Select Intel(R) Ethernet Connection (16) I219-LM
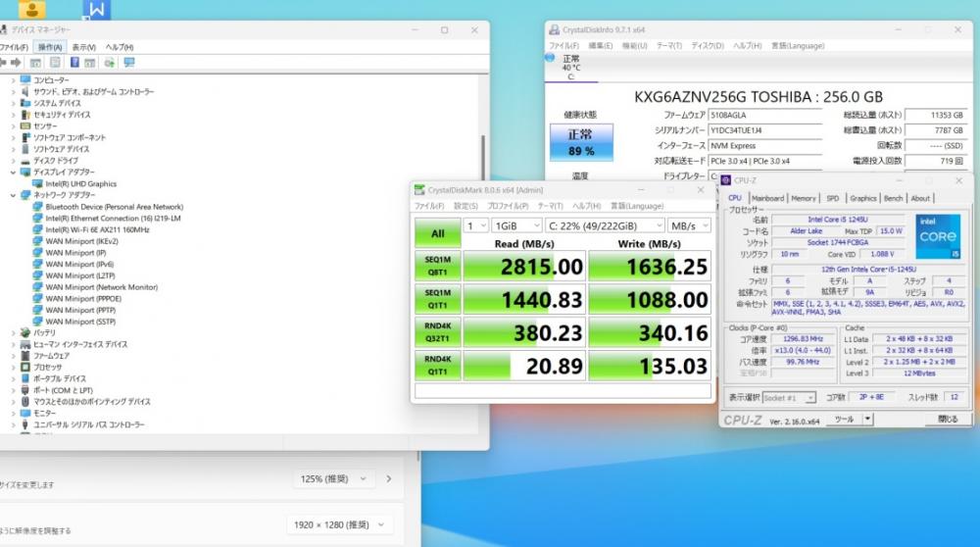This screenshot has width=980, height=547. pyautogui.click(x=113, y=219)
